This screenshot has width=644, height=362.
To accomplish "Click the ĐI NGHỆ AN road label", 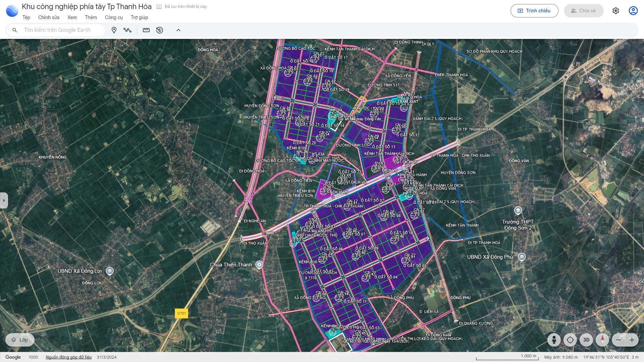I will (x=255, y=221).
